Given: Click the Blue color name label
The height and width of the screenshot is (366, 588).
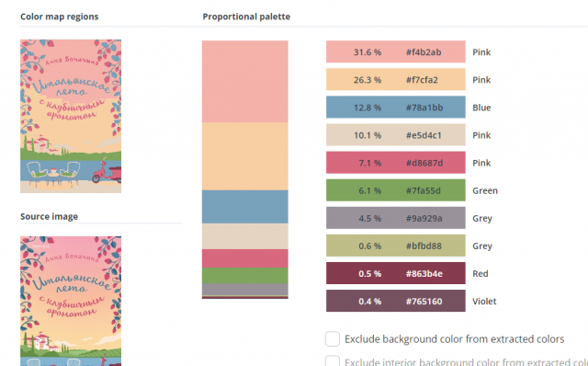Looking at the screenshot, I should click(481, 108).
